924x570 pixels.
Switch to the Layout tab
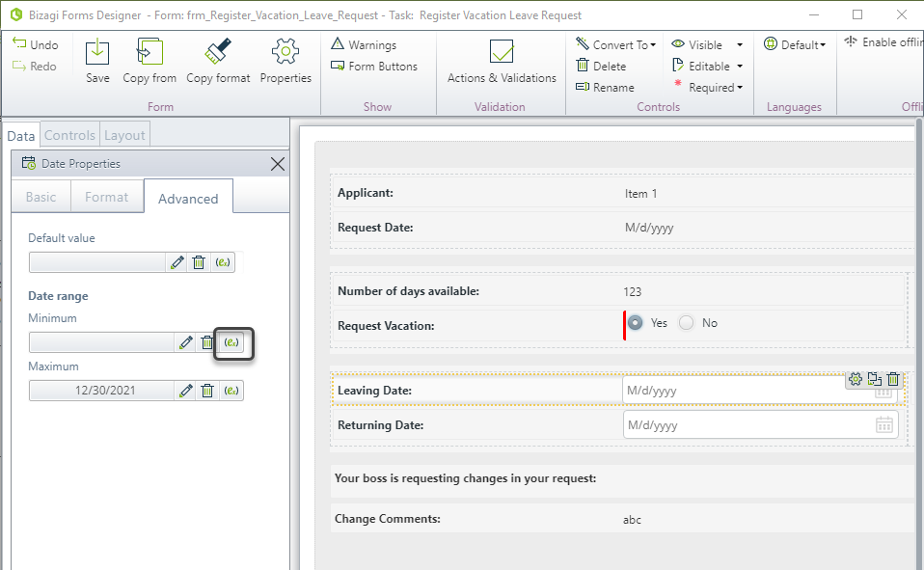click(124, 135)
